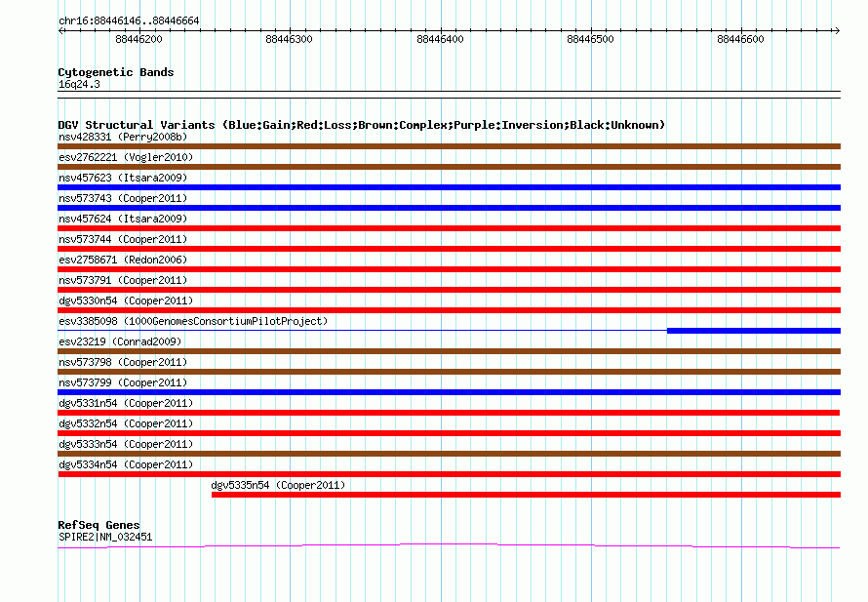Click ruler position 88446300
This screenshot has width=868, height=602.
pyautogui.click(x=289, y=39)
